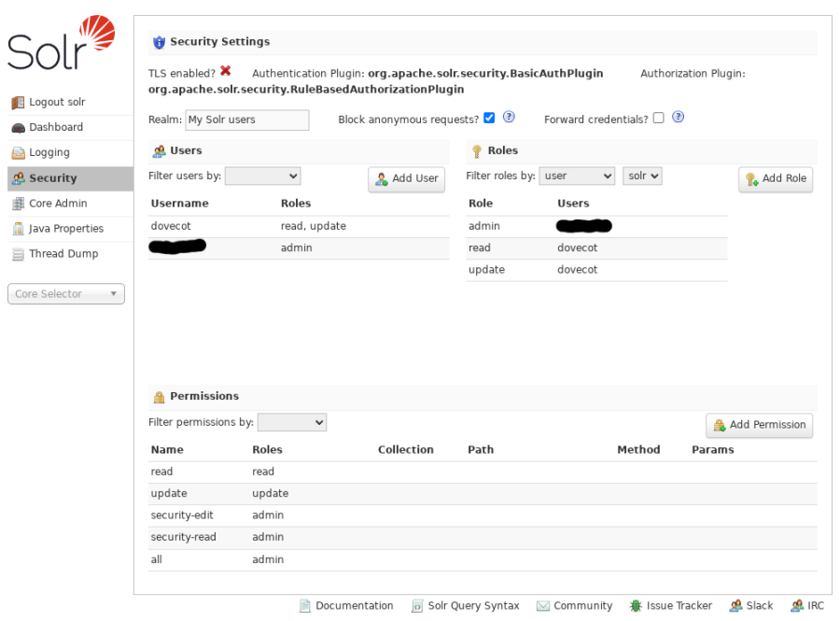The image size is (840, 621).
Task: Click the Username column header
Action: click(180, 204)
